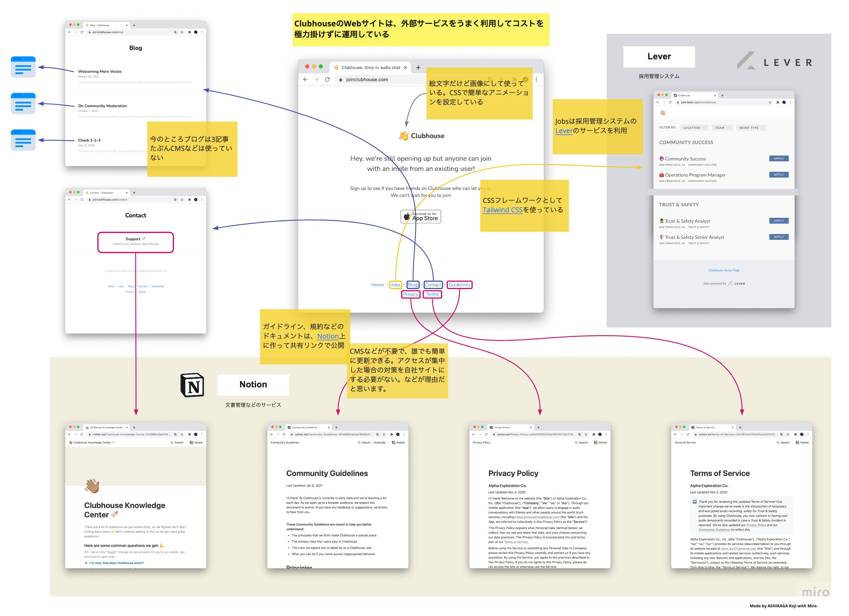This screenshot has width=849, height=616.
Task: Apply for Operations Program Manager job
Action: point(778,174)
